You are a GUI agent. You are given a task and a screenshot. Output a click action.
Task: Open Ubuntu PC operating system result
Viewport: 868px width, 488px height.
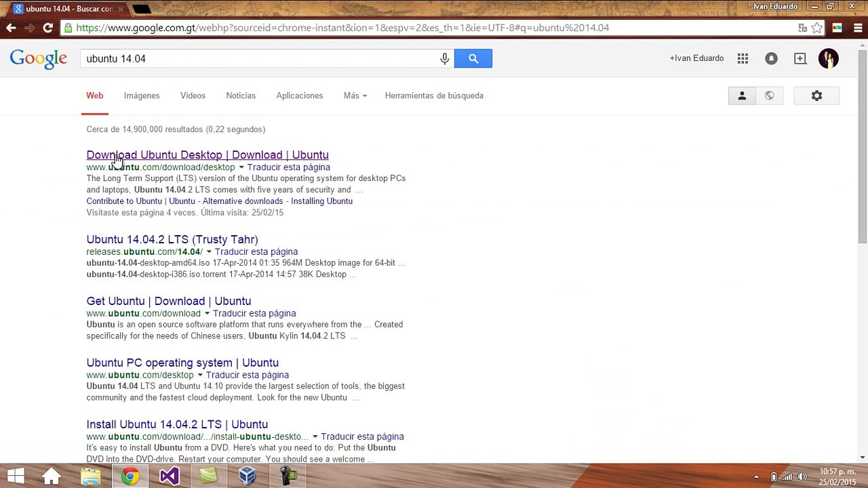182,363
